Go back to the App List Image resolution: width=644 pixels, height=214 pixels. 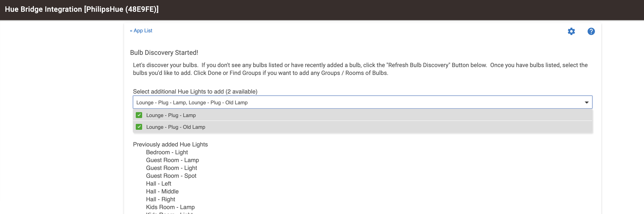pos(141,31)
